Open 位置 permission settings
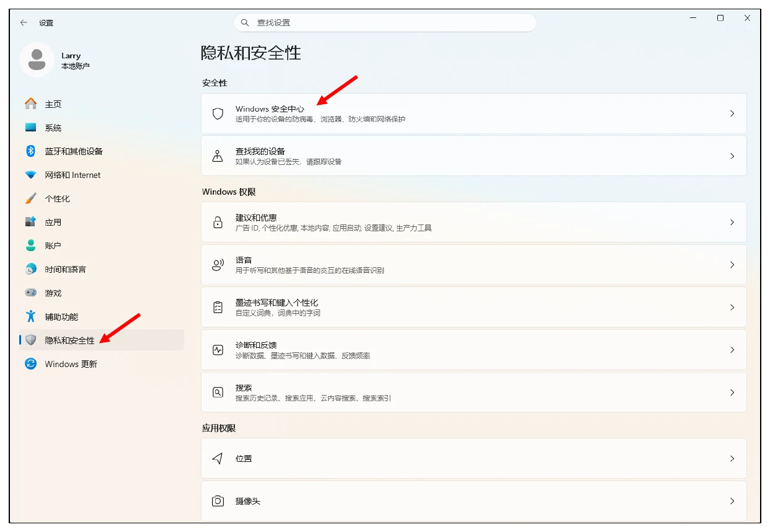Image resolution: width=770 pixels, height=532 pixels. (x=474, y=458)
